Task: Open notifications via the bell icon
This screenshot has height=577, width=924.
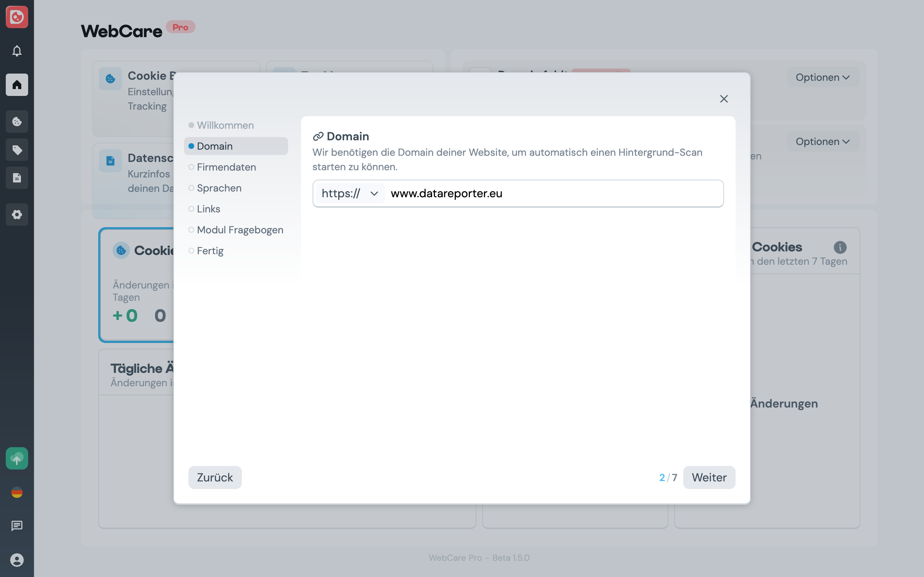Action: coord(17,51)
